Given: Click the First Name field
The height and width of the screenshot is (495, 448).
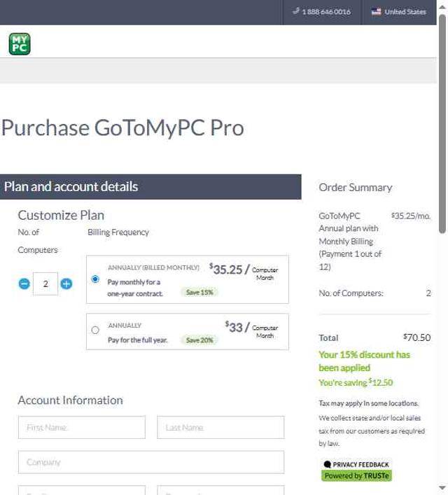Looking at the screenshot, I should 82,427.
